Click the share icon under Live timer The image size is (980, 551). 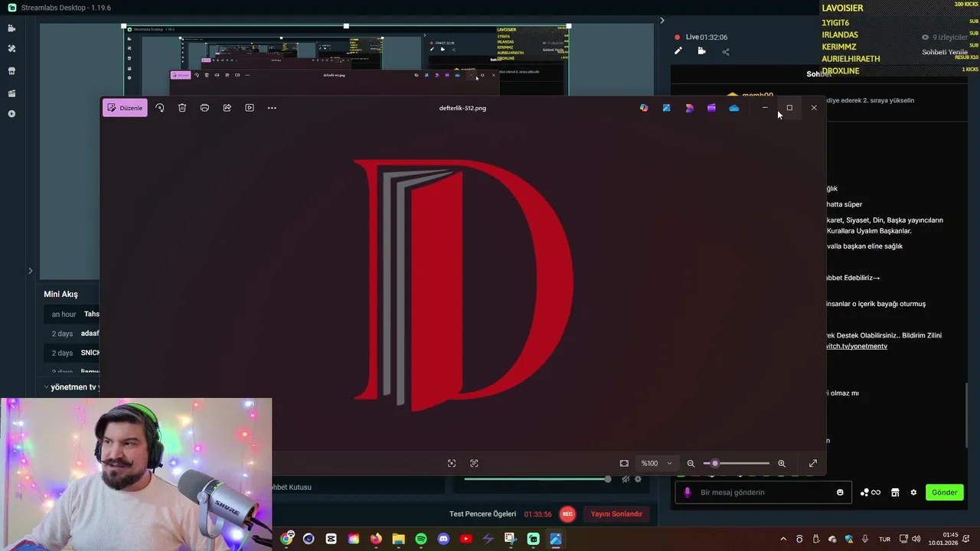(x=726, y=51)
